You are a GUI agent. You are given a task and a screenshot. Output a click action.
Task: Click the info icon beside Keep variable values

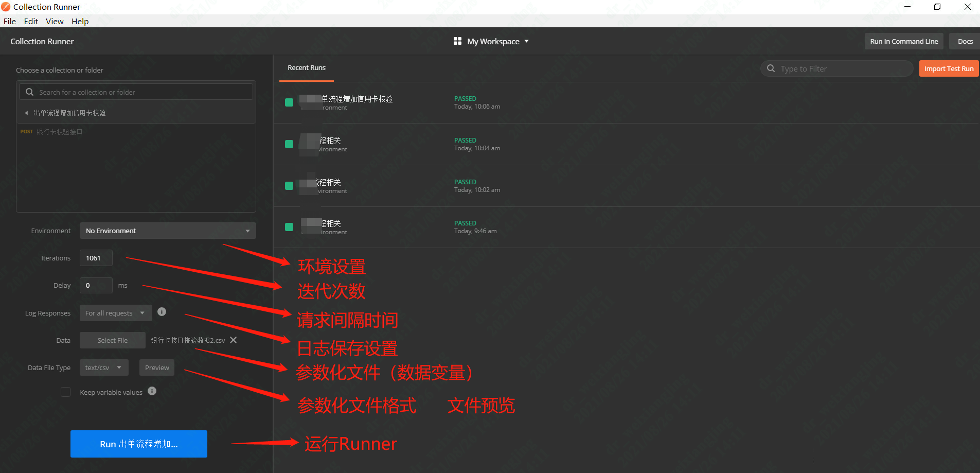(152, 391)
